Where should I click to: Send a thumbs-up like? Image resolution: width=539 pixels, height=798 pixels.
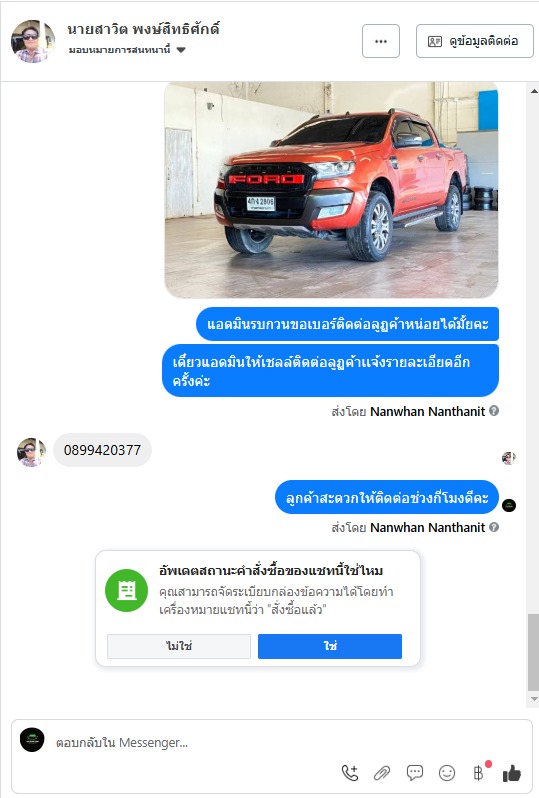tap(512, 774)
